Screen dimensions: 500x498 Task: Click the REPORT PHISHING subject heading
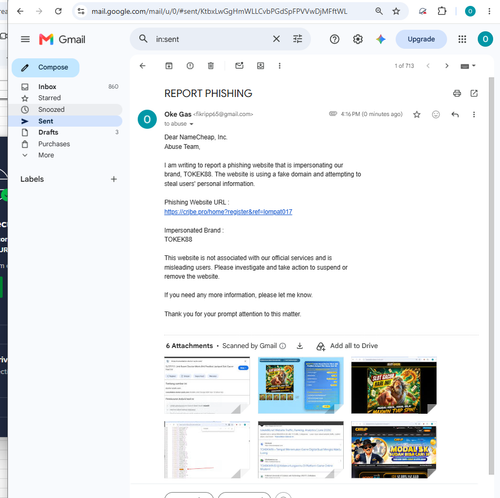coord(208,93)
